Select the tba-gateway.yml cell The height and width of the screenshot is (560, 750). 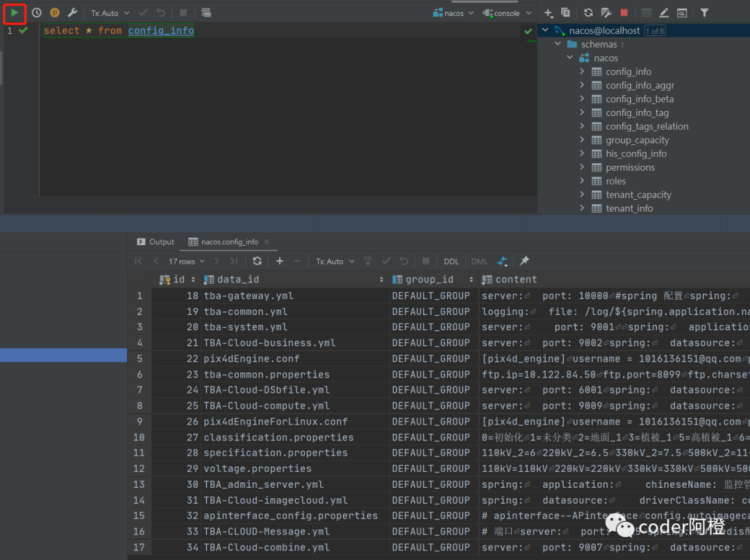[295, 296]
